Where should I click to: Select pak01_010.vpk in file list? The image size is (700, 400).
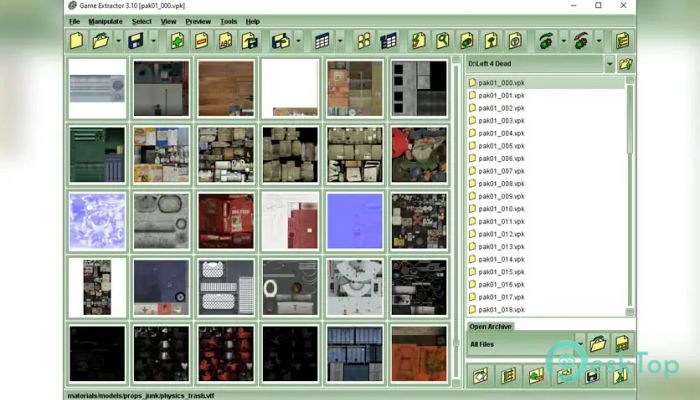tap(546, 208)
